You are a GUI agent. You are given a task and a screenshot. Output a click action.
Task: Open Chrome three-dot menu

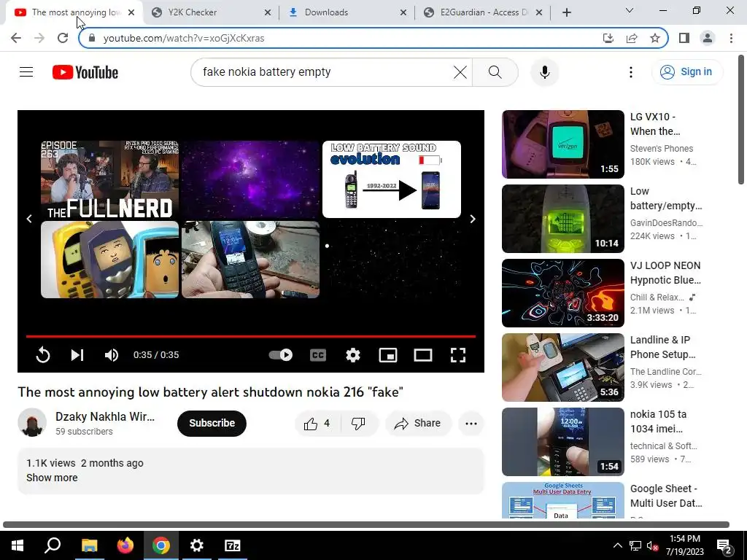coord(731,38)
